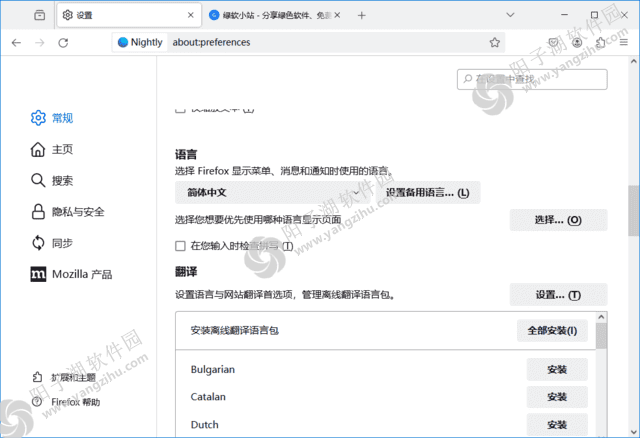Select the 常规 category in the sidebar
640x438 pixels.
(52, 118)
